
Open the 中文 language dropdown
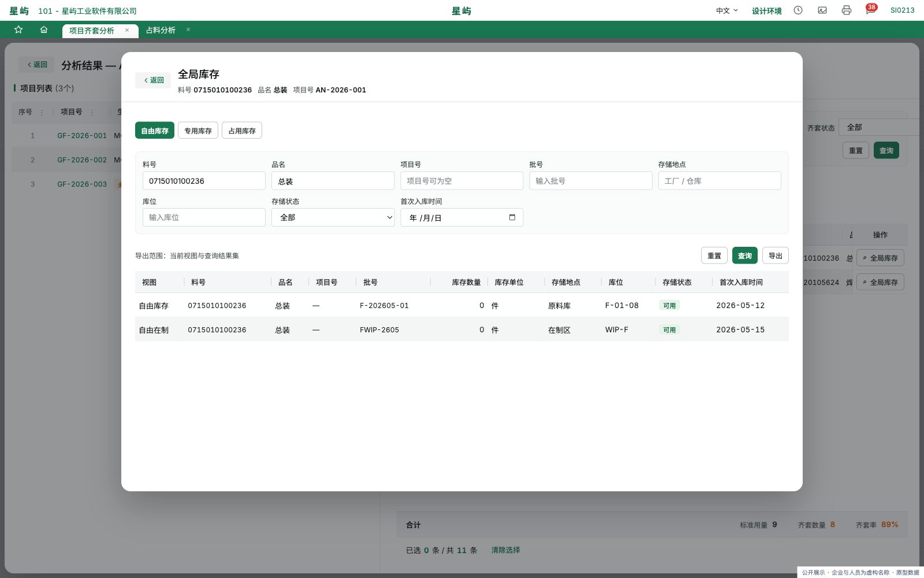pyautogui.click(x=727, y=10)
